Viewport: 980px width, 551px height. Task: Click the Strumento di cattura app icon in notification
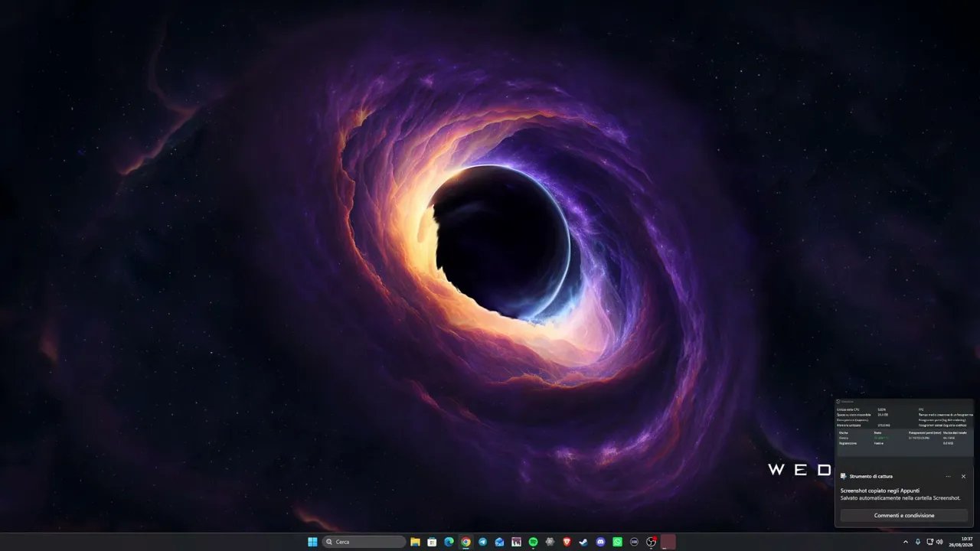tap(844, 476)
